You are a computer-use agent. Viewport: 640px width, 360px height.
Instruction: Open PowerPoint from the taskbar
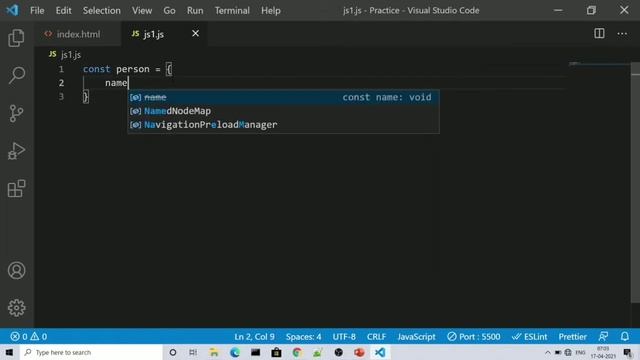point(359,352)
